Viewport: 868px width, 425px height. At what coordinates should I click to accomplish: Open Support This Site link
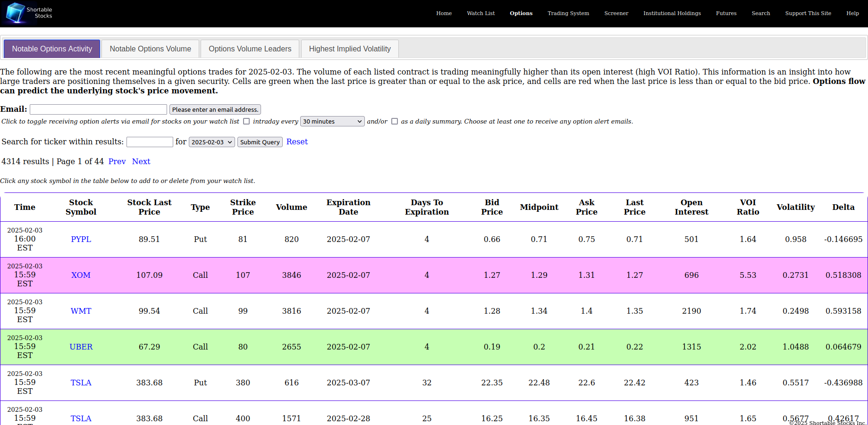808,13
